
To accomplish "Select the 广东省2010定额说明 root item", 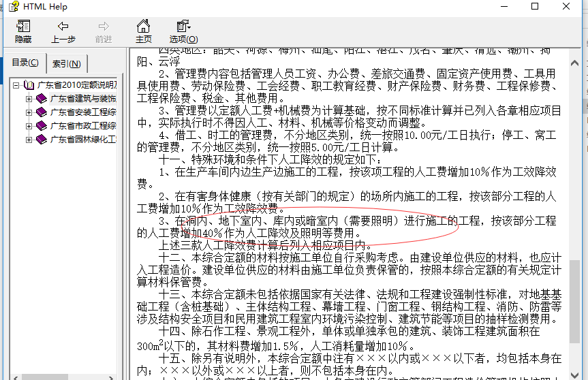I will 77,85.
